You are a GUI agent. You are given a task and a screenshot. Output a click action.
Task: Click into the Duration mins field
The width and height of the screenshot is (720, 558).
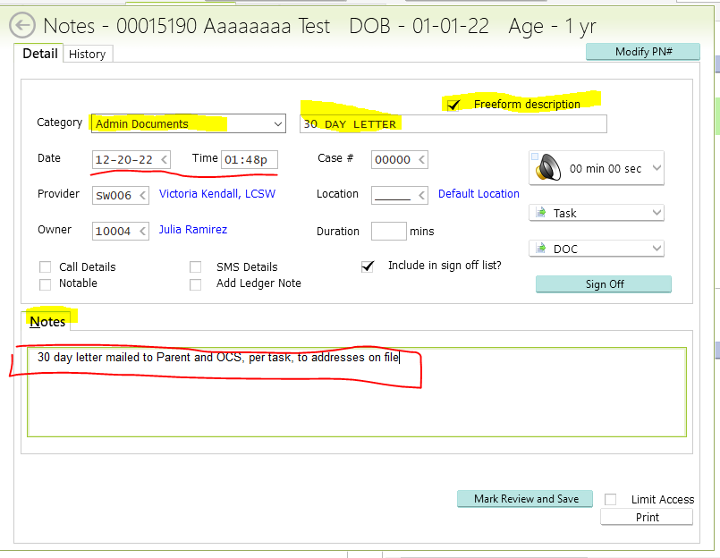pos(388,231)
